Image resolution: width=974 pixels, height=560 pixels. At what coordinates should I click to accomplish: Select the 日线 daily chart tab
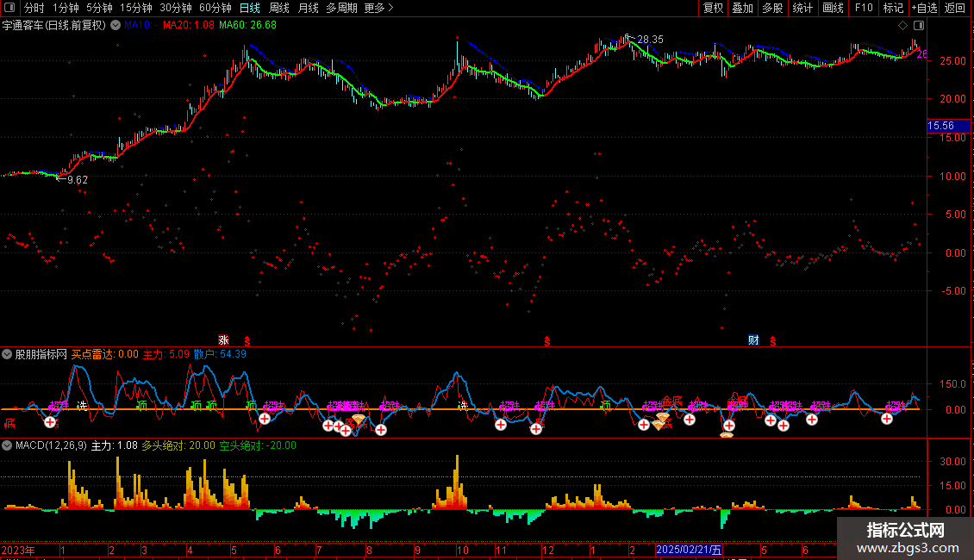pos(250,8)
